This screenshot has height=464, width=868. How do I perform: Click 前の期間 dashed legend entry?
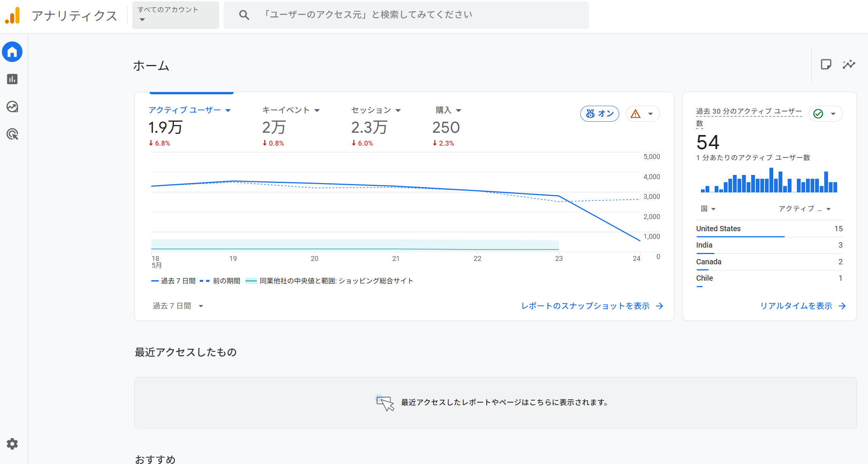220,281
